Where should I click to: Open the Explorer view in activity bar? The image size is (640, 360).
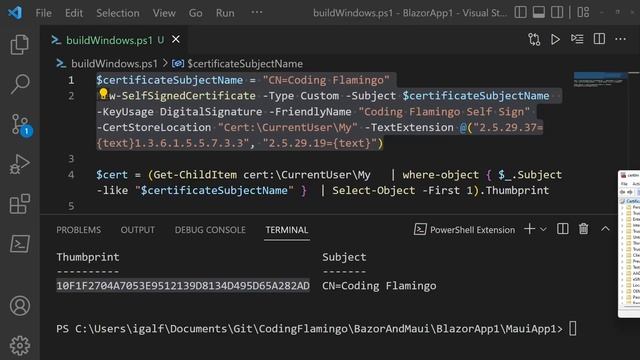(19, 44)
